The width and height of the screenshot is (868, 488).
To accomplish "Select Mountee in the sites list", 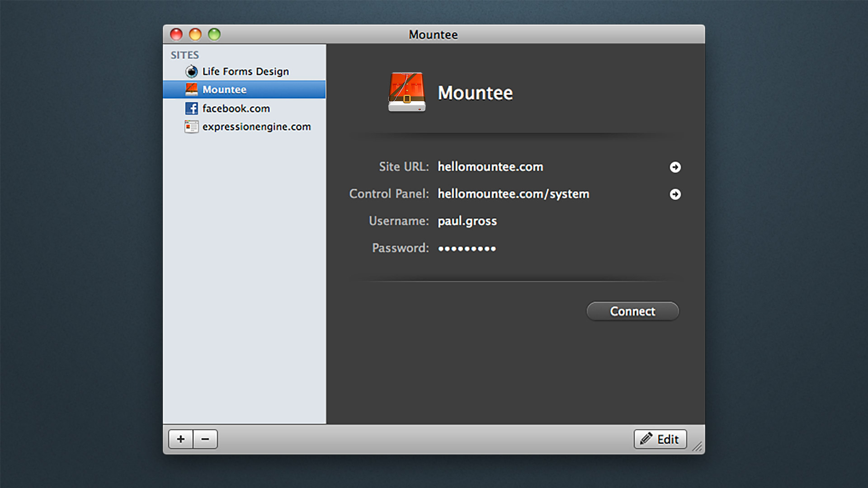I will coord(244,89).
